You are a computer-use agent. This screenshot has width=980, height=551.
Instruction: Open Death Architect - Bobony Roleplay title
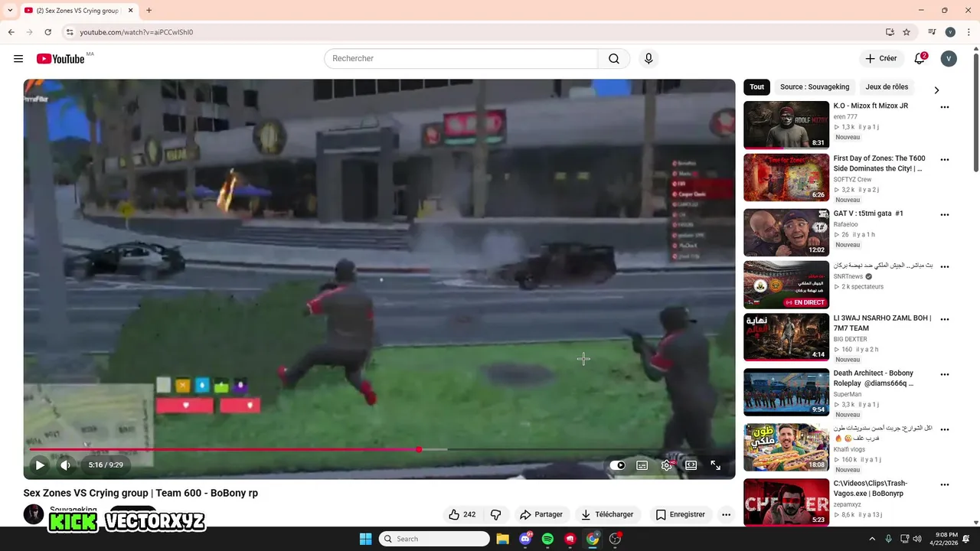click(x=874, y=378)
